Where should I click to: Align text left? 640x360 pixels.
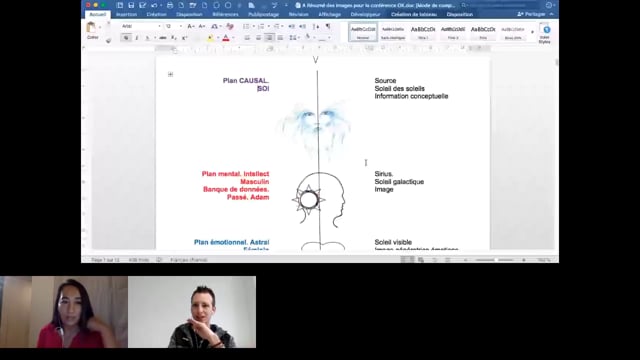click(x=247, y=38)
